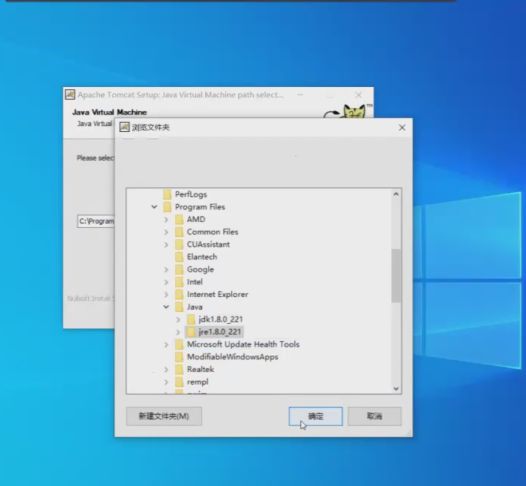Select the jre1.8.0_221 folder name

coord(220,332)
